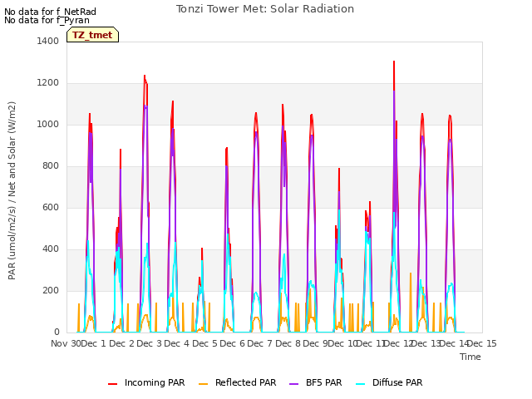
Task: Click the 1000 y-axis tick label
Action: [48, 124]
